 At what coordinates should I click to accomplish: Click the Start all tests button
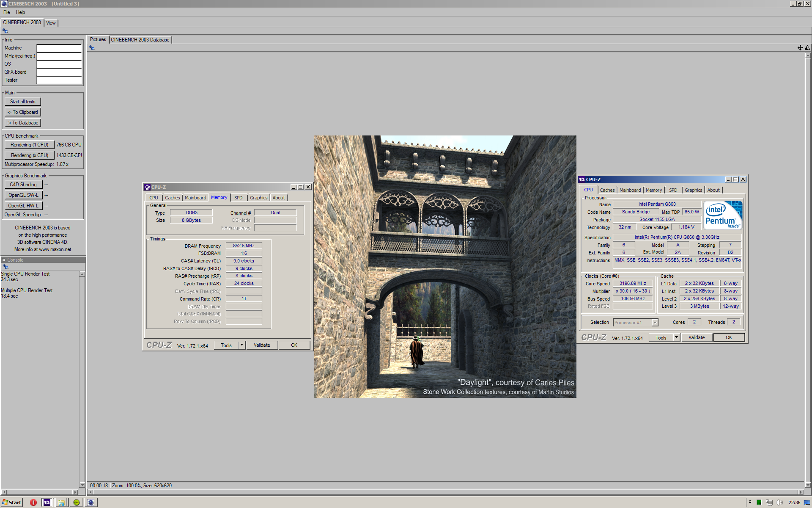tap(23, 102)
